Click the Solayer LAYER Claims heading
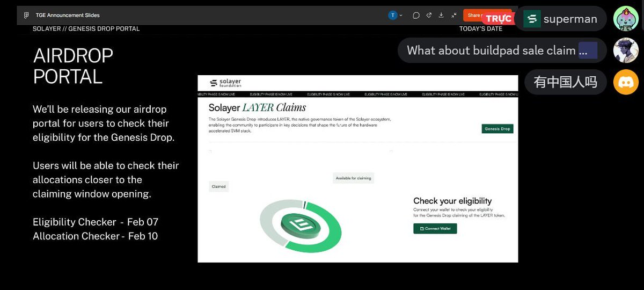 click(x=257, y=108)
